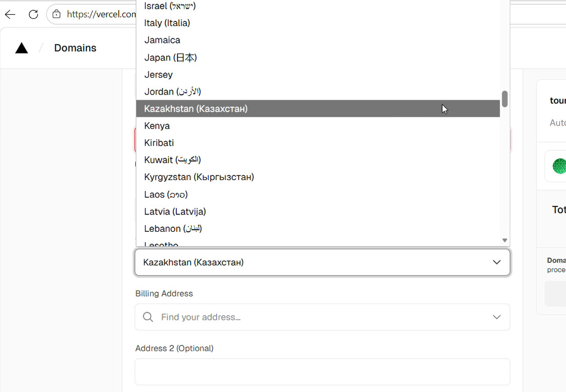Click the Vercel triangle logo
The width and height of the screenshot is (566, 392).
(x=22, y=48)
